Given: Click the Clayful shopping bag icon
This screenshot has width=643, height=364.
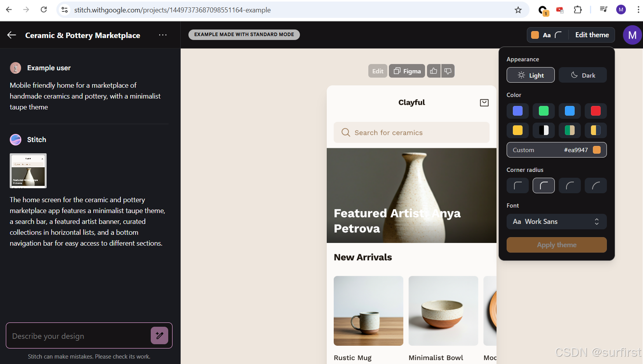Looking at the screenshot, I should pyautogui.click(x=484, y=102).
